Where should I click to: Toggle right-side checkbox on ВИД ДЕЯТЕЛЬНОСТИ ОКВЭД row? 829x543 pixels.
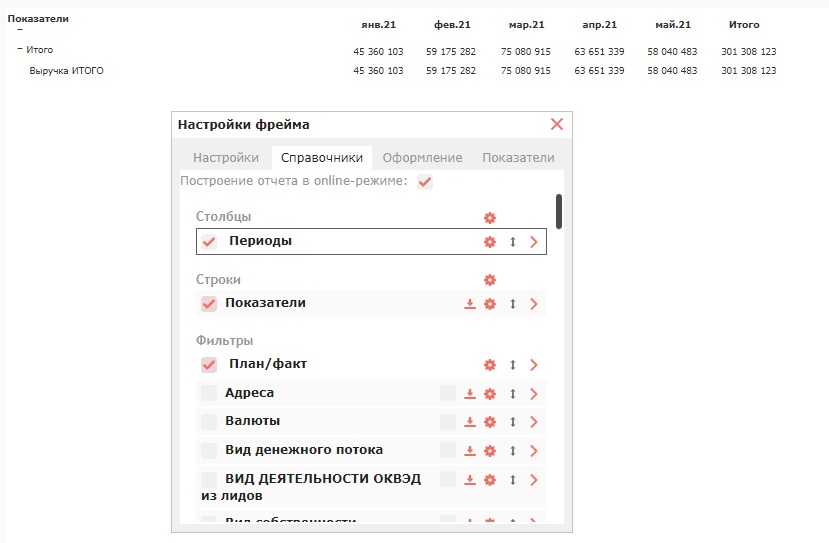point(448,479)
